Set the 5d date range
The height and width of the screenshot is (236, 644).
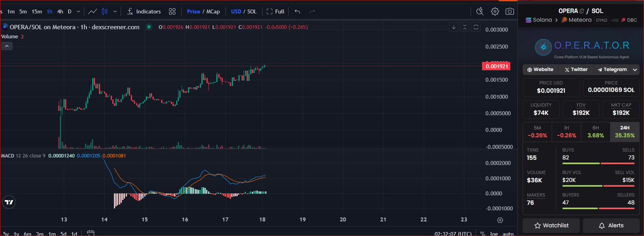pyautogui.click(x=63, y=233)
